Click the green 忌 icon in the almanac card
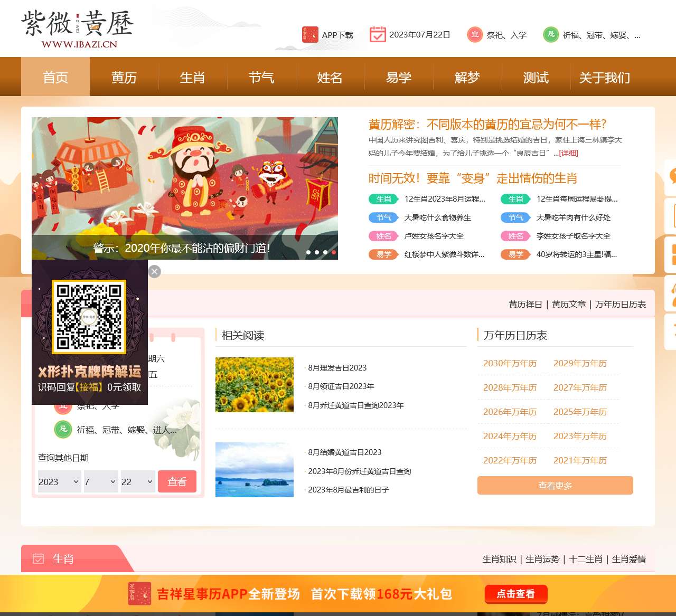 click(x=63, y=429)
